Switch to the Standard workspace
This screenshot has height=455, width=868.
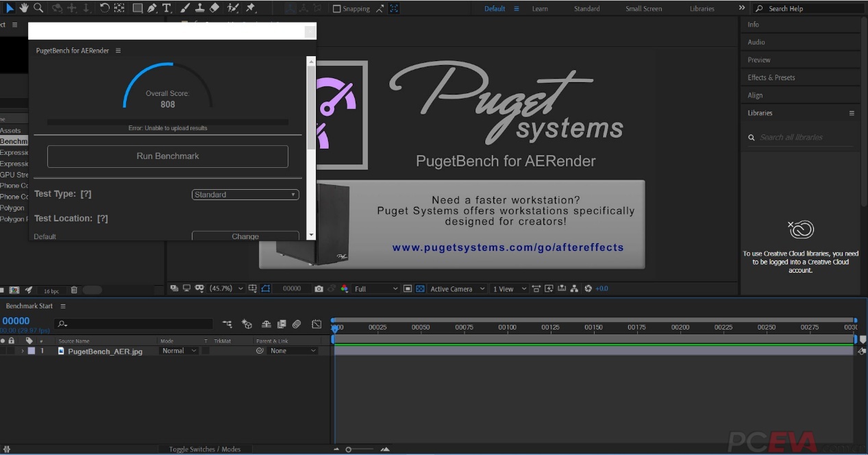point(587,9)
